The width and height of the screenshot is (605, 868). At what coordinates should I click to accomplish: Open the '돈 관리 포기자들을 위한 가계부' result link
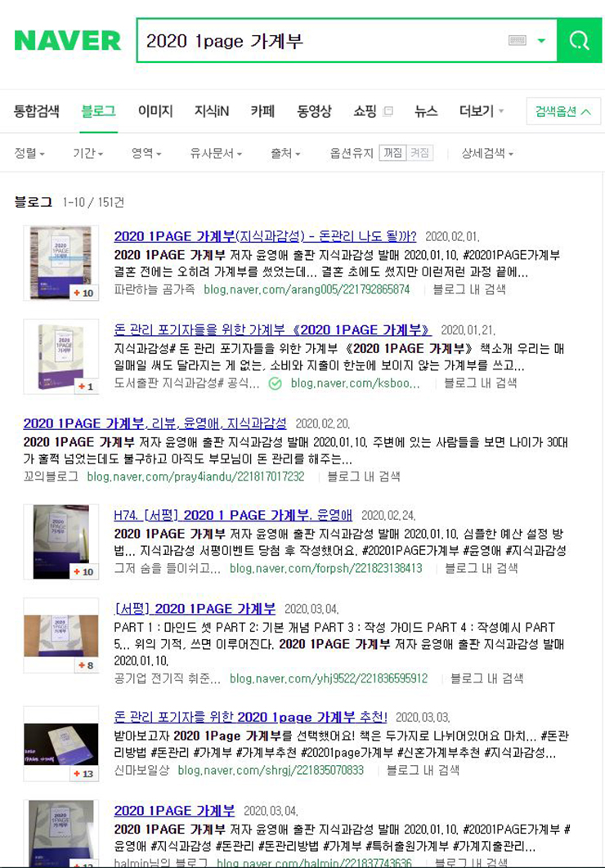tap(272, 330)
